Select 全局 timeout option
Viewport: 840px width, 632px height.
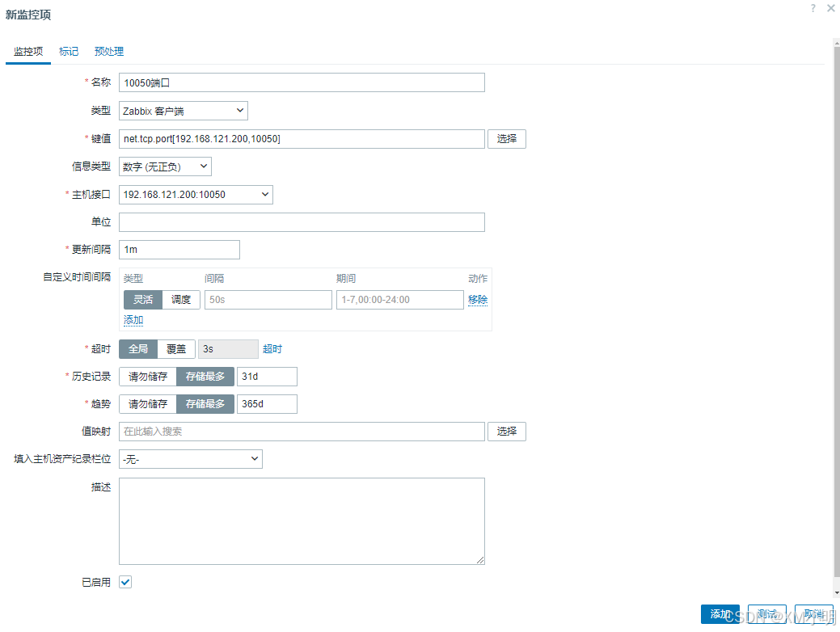click(x=138, y=348)
